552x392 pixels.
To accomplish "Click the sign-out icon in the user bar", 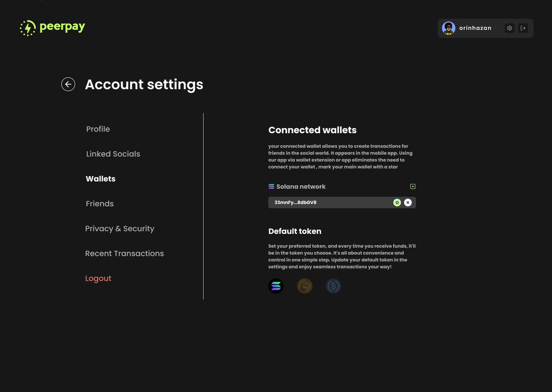I will tap(523, 28).
